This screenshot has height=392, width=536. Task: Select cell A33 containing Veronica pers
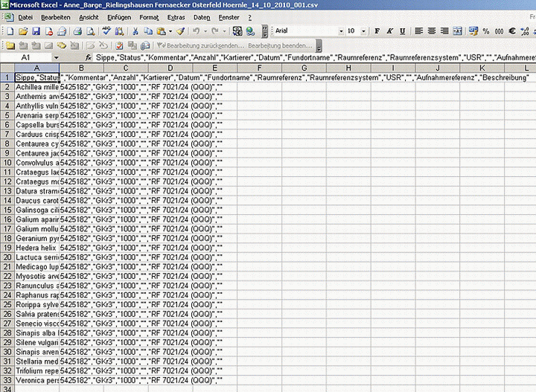(x=37, y=380)
